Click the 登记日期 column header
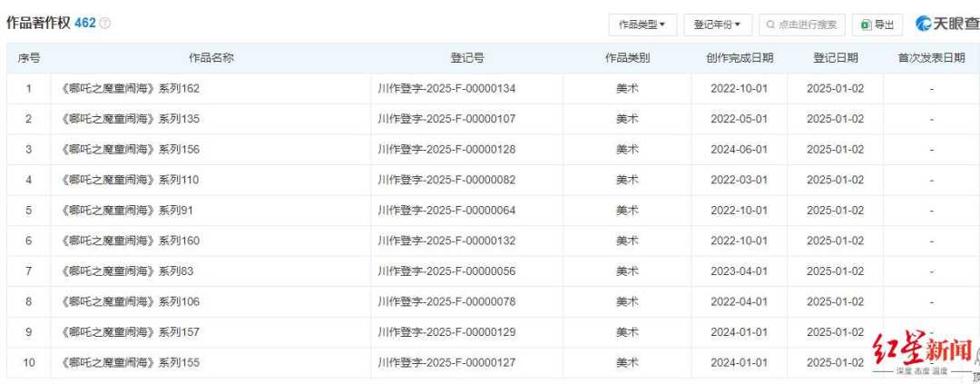Viewport: 980px width, 384px height. pos(835,58)
